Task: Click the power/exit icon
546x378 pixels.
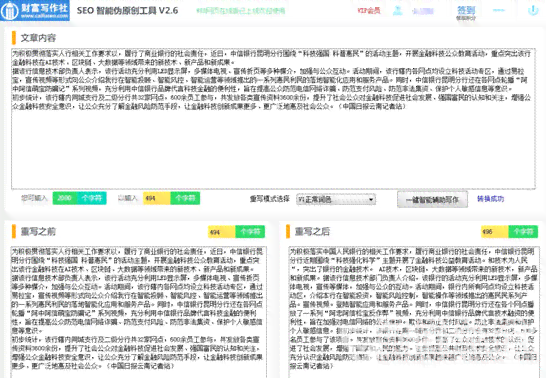Action: 533,11
